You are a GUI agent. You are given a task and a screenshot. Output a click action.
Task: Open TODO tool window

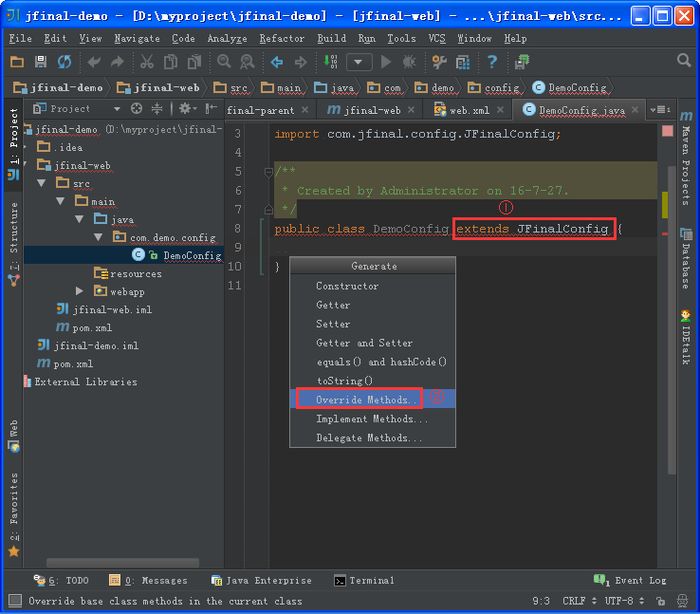[x=61, y=580]
